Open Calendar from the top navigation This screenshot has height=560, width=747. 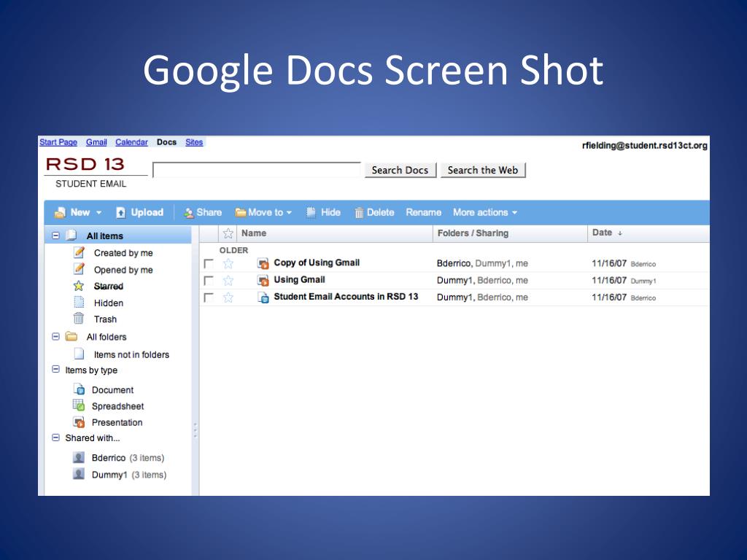tap(131, 142)
